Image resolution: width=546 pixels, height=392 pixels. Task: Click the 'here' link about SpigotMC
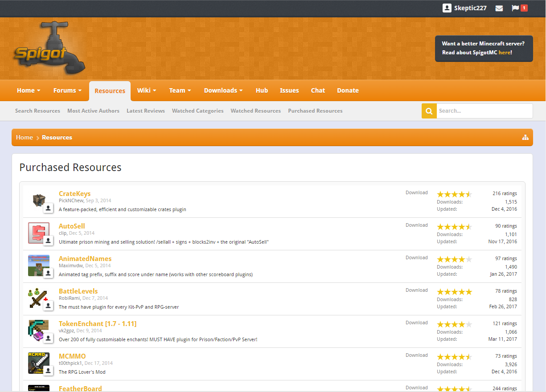pyautogui.click(x=505, y=53)
